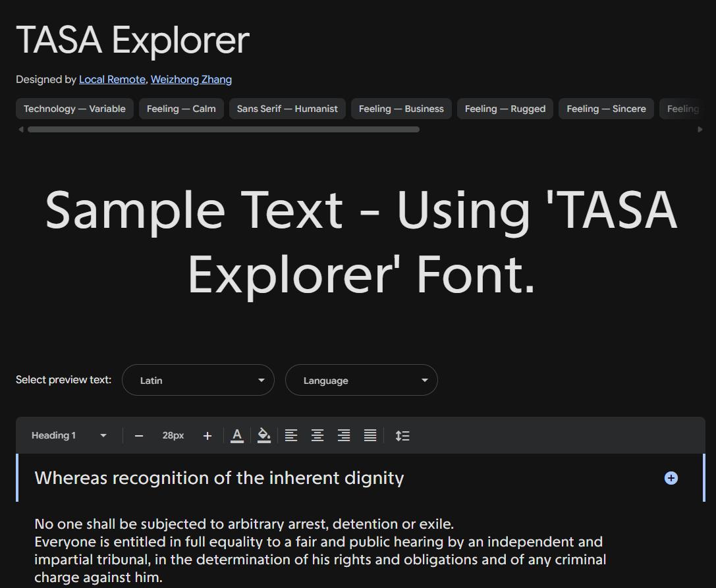Image resolution: width=716 pixels, height=588 pixels.
Task: Open the Language dropdown
Action: pyautogui.click(x=361, y=380)
